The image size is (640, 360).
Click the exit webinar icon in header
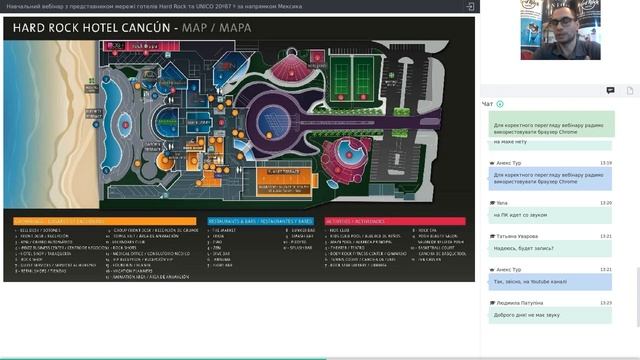tap(470, 7)
